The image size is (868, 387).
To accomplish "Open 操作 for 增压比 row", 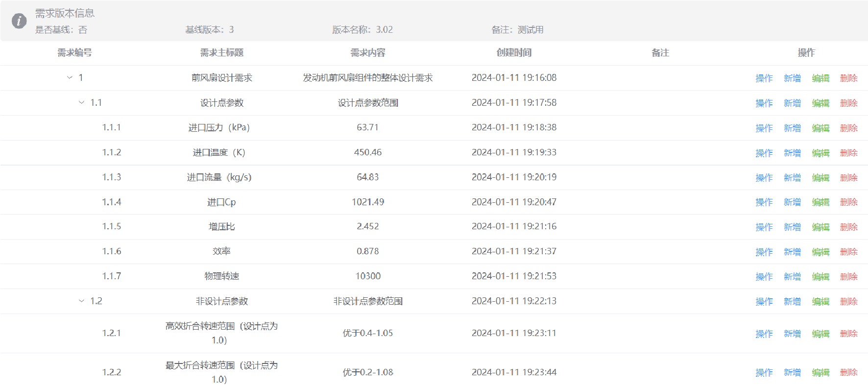I will pos(764,227).
